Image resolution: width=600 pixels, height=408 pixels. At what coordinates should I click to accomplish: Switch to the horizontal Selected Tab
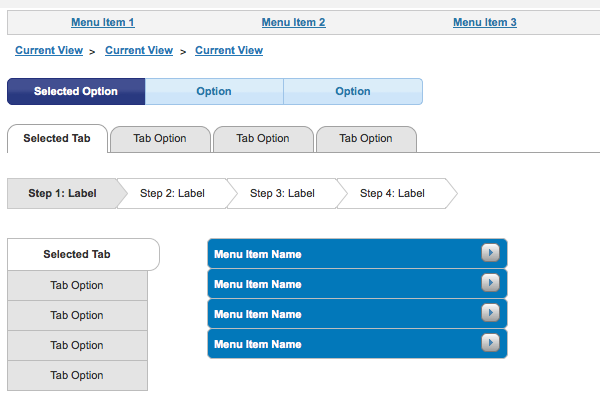57,138
